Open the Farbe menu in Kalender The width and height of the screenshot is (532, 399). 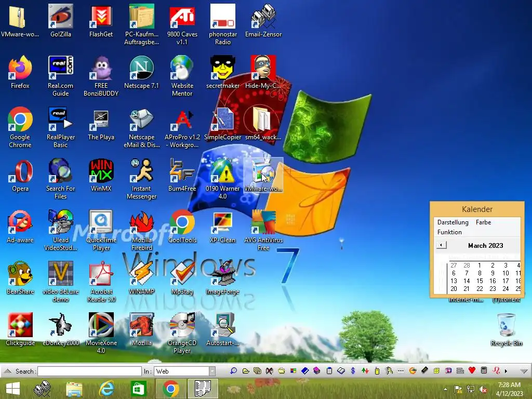tap(483, 222)
